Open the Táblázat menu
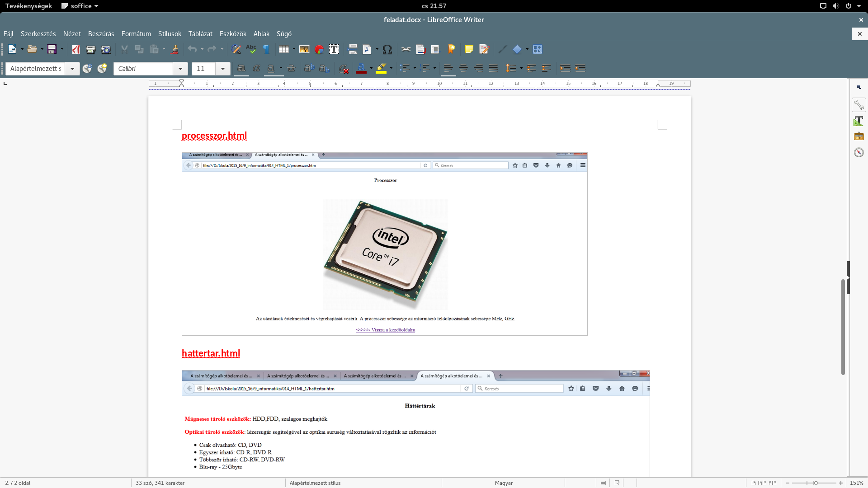 pos(200,34)
